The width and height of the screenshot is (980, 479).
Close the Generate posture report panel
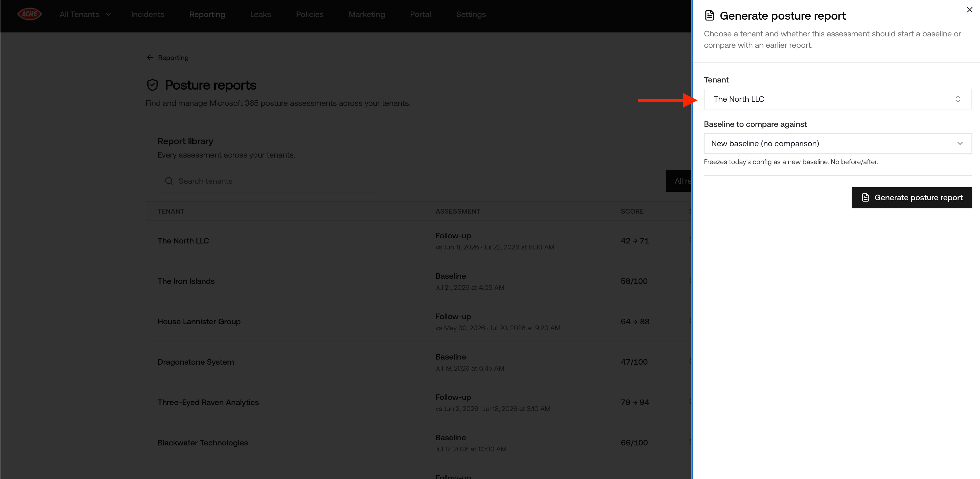(x=969, y=10)
